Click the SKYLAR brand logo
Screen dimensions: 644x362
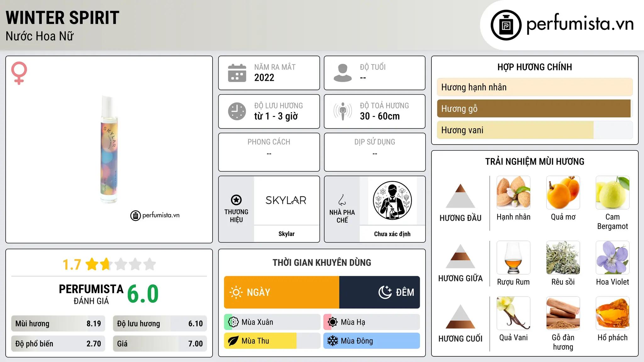point(286,200)
